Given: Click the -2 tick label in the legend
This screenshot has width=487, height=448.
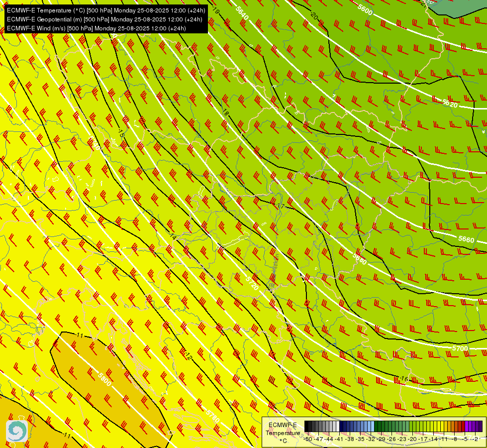Looking at the screenshot, I should coord(476,439).
